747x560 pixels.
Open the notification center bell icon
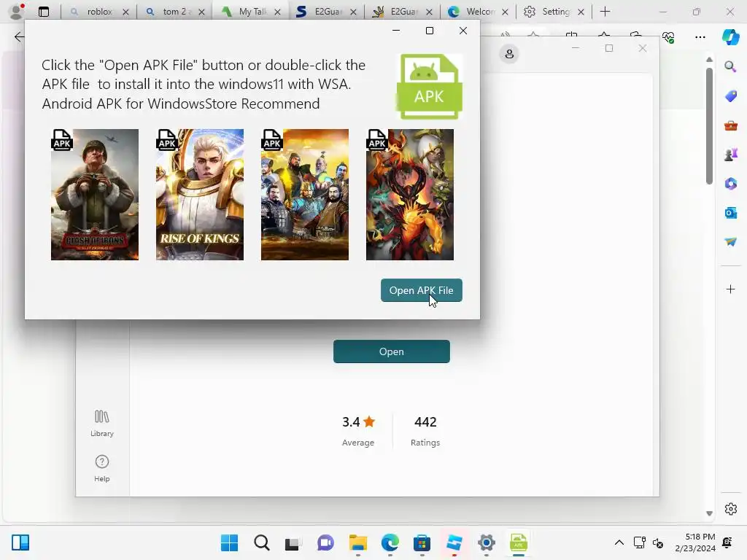click(x=727, y=542)
